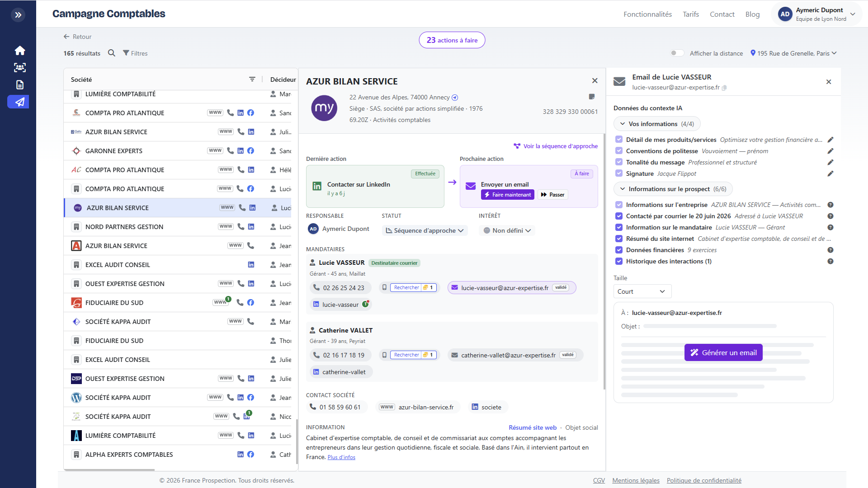This screenshot has height=488, width=868.
Task: Click the column filter icon beside Société
Action: 252,79
